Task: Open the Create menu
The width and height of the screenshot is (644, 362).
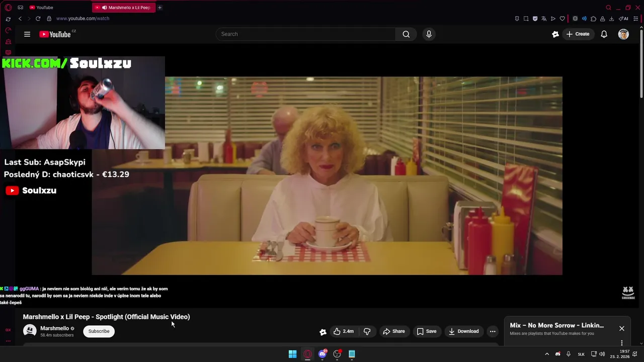Action: tap(578, 34)
